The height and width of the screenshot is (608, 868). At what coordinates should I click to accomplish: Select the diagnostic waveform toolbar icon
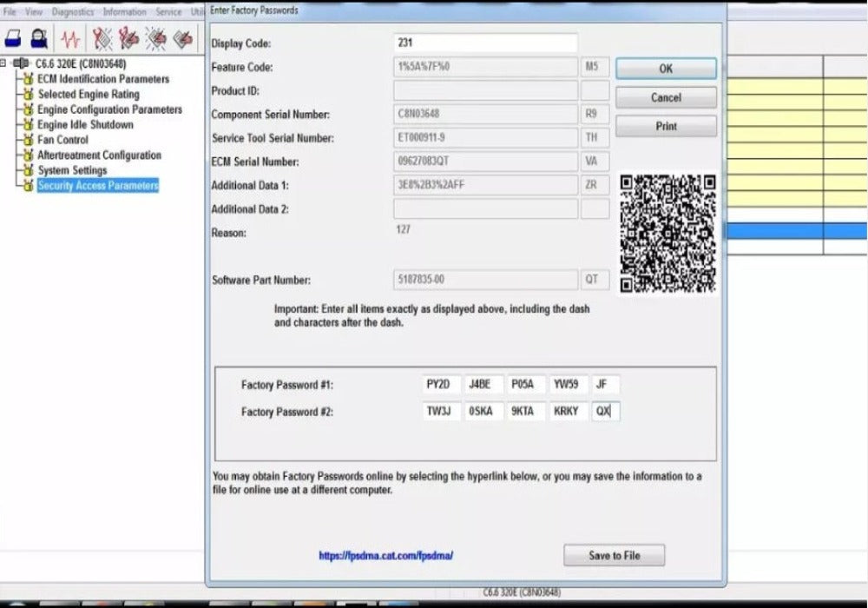(69, 37)
